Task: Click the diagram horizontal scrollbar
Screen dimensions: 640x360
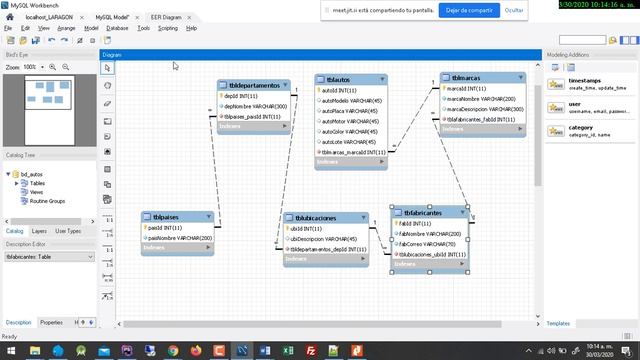Action: (312, 324)
